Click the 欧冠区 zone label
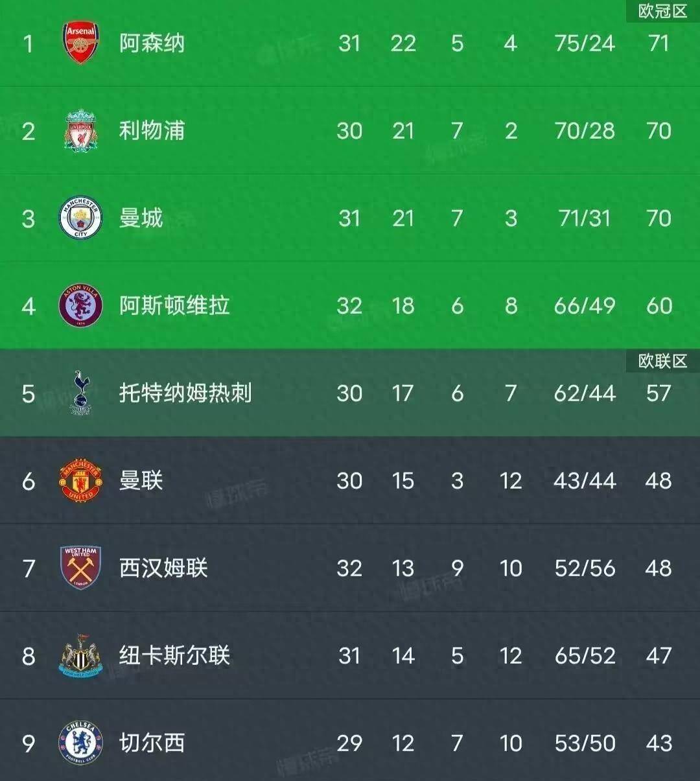This screenshot has width=700, height=781. pos(662,11)
